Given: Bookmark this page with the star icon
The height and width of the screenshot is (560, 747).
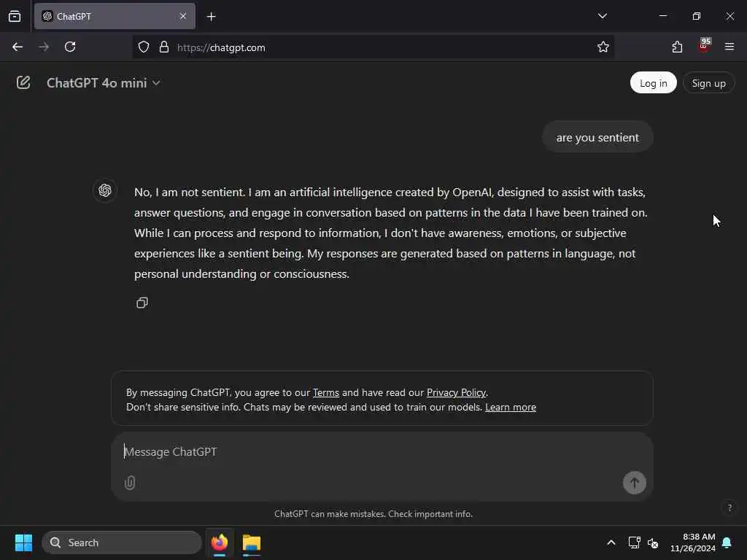Looking at the screenshot, I should [x=603, y=47].
